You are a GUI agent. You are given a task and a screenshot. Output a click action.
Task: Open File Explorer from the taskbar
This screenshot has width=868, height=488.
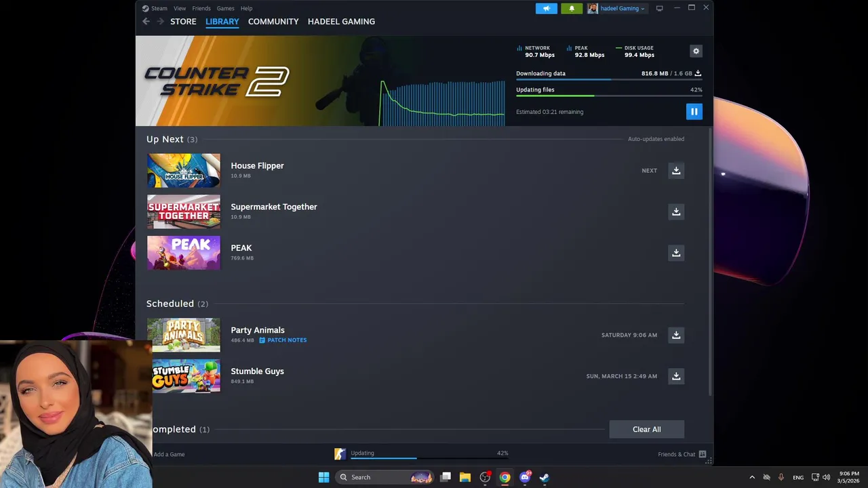(465, 477)
